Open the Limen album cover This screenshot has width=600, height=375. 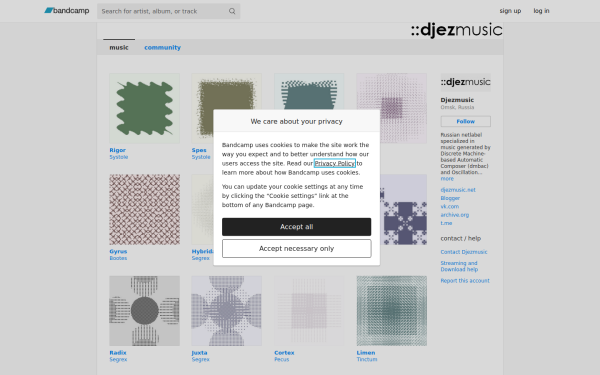[391, 311]
